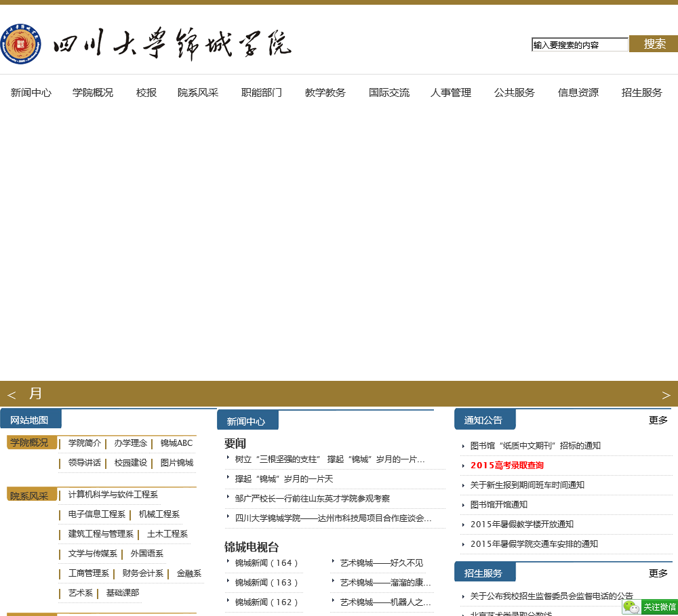Screen dimensions: 678x616
Task: Open the 国际交流 navigation menu
Action: click(389, 93)
